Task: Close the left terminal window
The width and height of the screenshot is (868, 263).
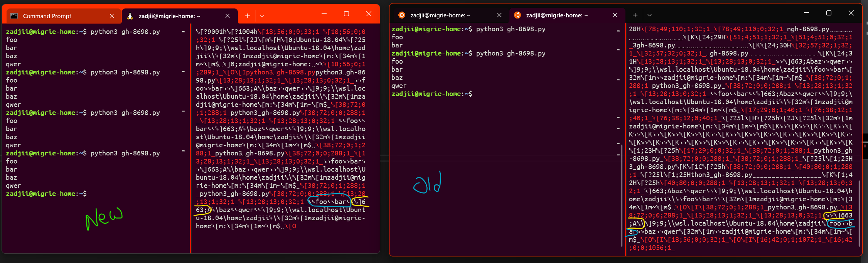Action: tap(369, 13)
